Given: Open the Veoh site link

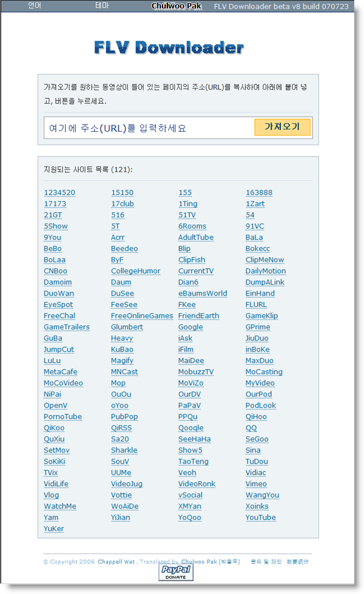Looking at the screenshot, I should [187, 473].
